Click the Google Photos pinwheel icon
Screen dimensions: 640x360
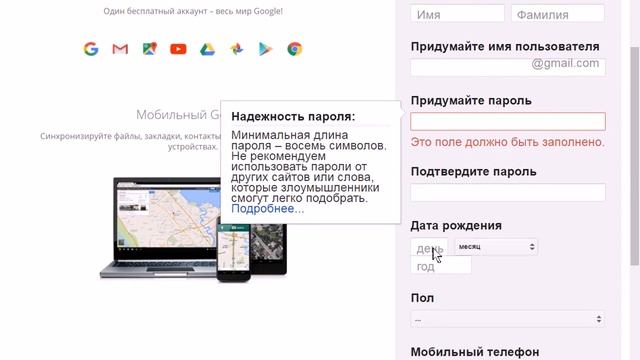[x=236, y=49]
